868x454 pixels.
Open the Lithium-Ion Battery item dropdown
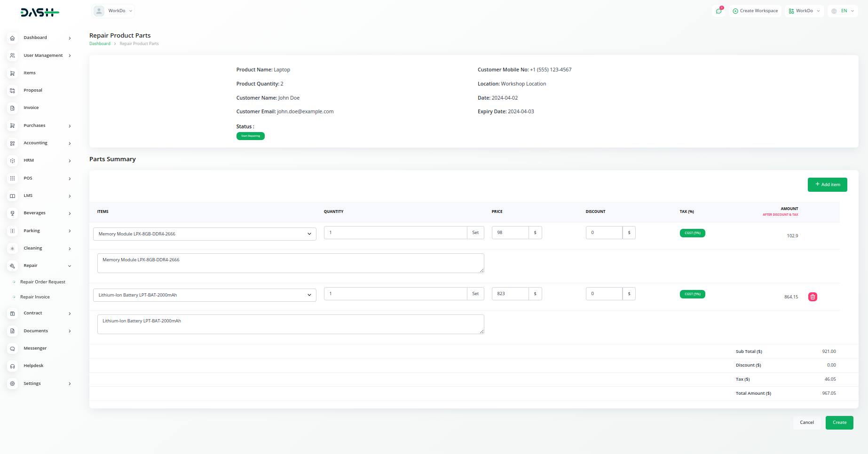205,295
